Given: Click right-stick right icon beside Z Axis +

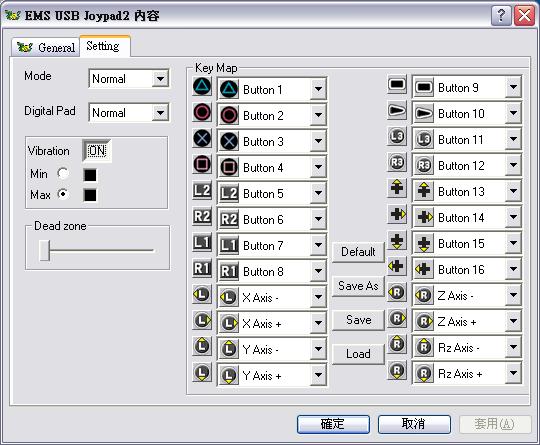Looking at the screenshot, I should [397, 318].
